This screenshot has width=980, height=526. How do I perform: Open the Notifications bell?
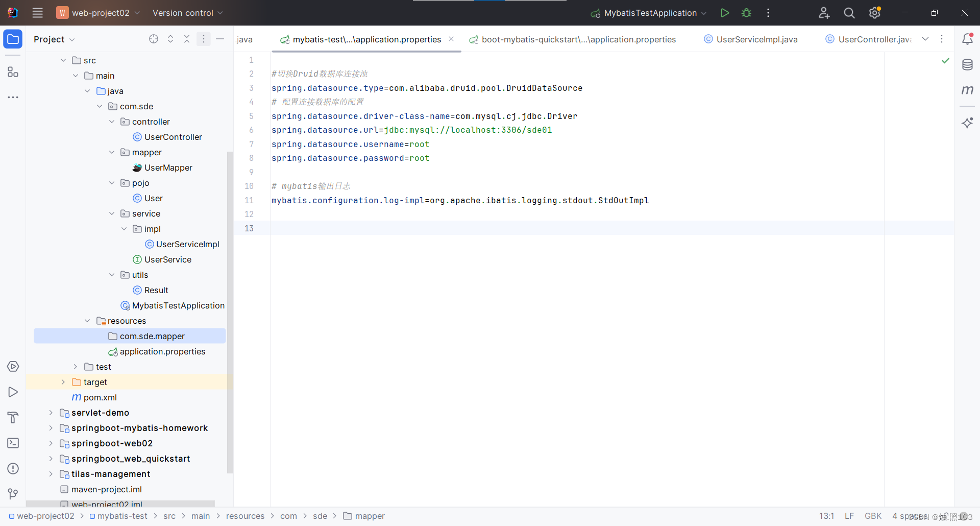tap(967, 39)
